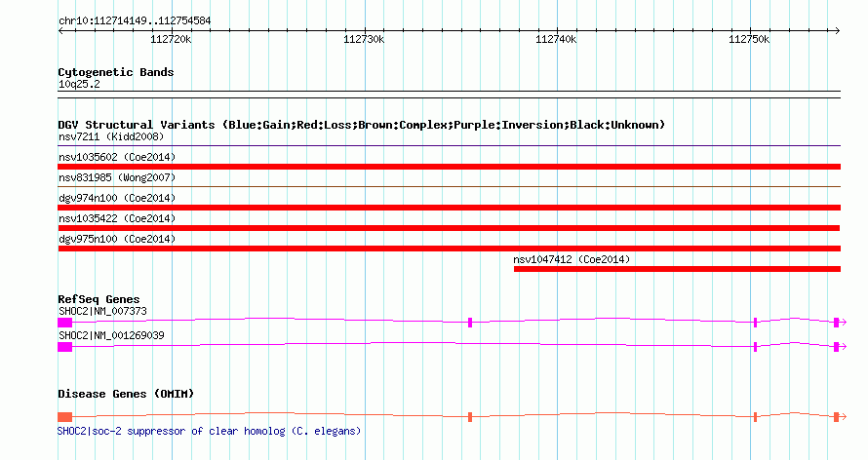The image size is (868, 460).
Task: Click the 112750k ruler tick label
Action: pyautogui.click(x=749, y=39)
